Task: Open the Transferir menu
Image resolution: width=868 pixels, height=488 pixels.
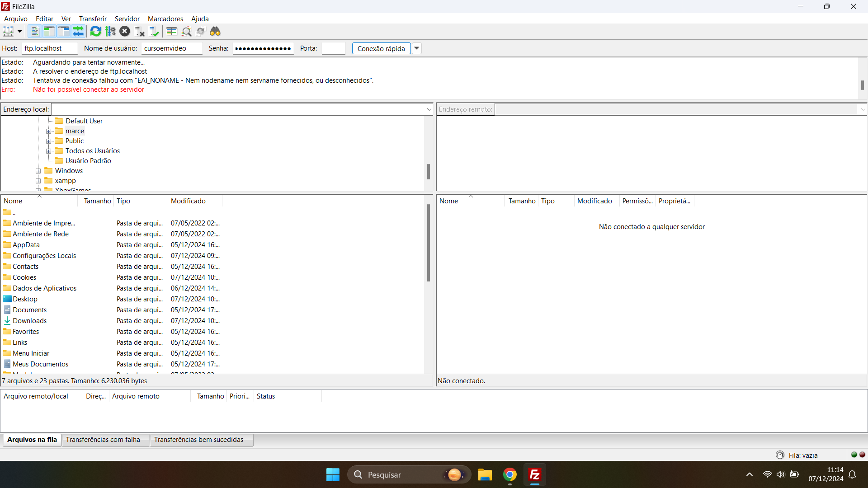Action: (x=93, y=19)
